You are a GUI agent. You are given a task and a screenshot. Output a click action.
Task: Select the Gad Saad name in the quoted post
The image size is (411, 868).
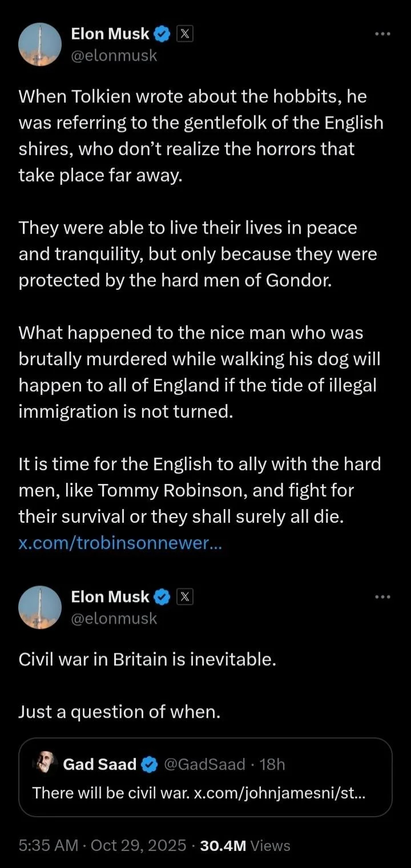tap(99, 764)
